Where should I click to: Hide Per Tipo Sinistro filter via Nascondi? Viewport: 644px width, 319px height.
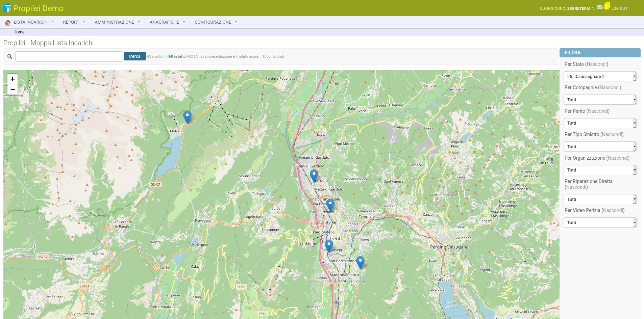coord(612,134)
